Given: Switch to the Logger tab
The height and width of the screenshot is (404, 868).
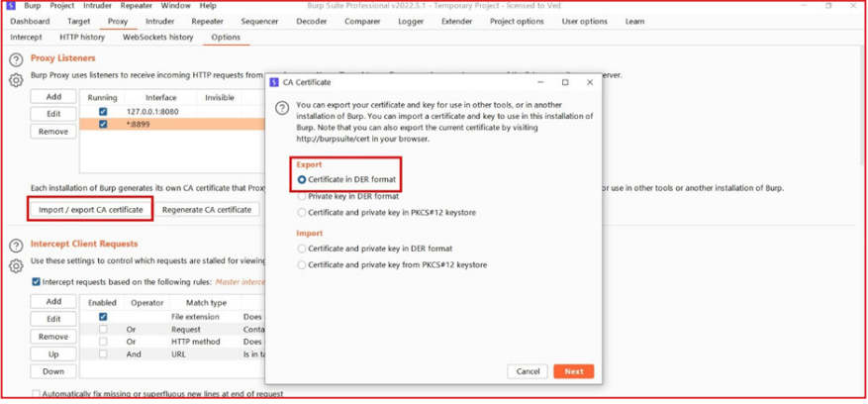Looking at the screenshot, I should point(411,22).
